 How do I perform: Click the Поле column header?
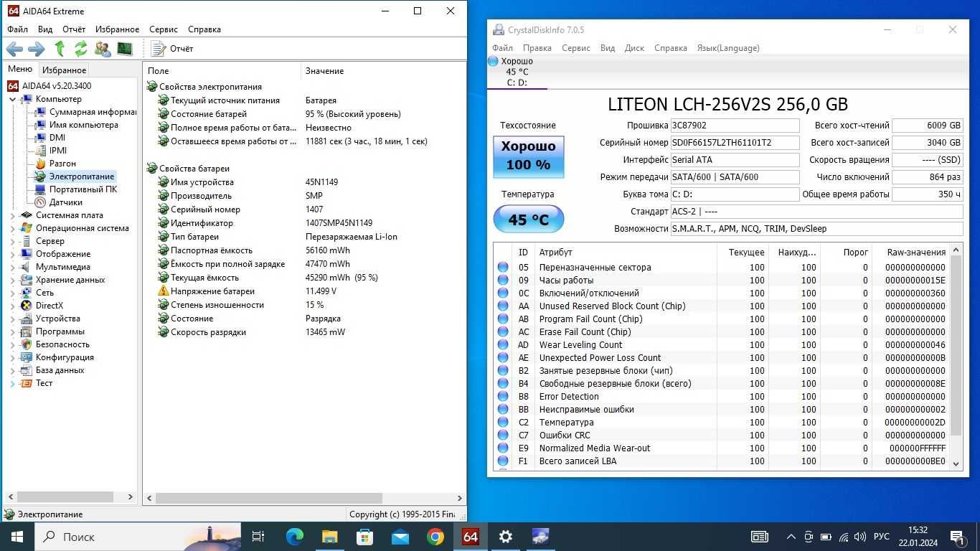(x=222, y=71)
